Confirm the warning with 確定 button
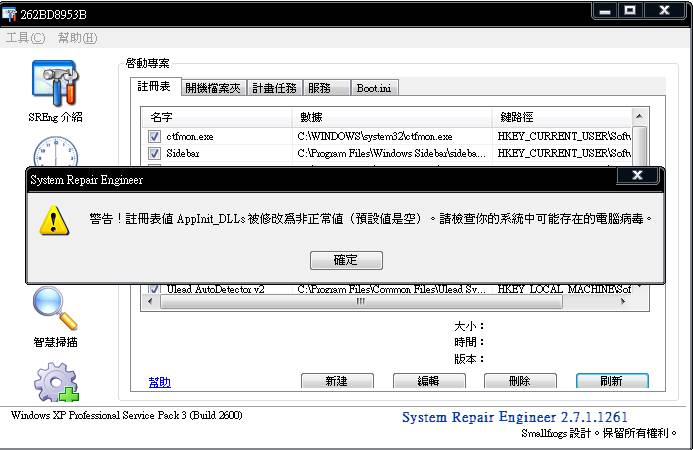693x450 pixels. tap(346, 260)
